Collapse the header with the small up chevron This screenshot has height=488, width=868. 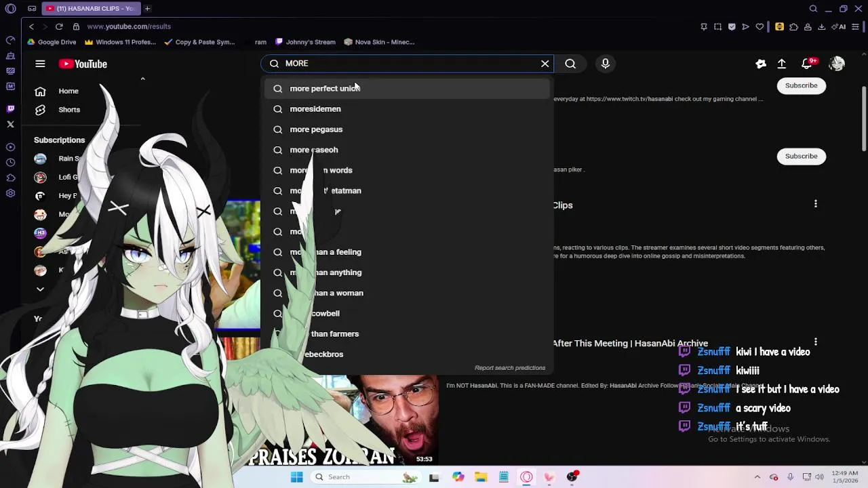coord(142,79)
